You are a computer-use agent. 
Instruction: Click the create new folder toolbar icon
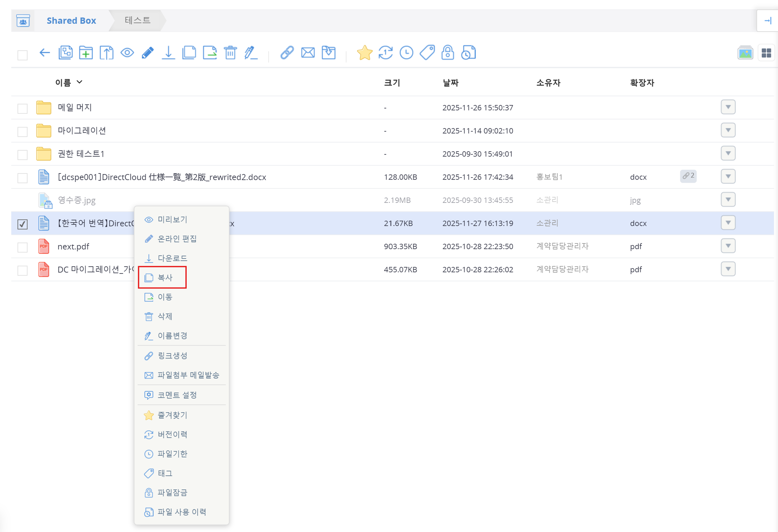[x=86, y=53]
